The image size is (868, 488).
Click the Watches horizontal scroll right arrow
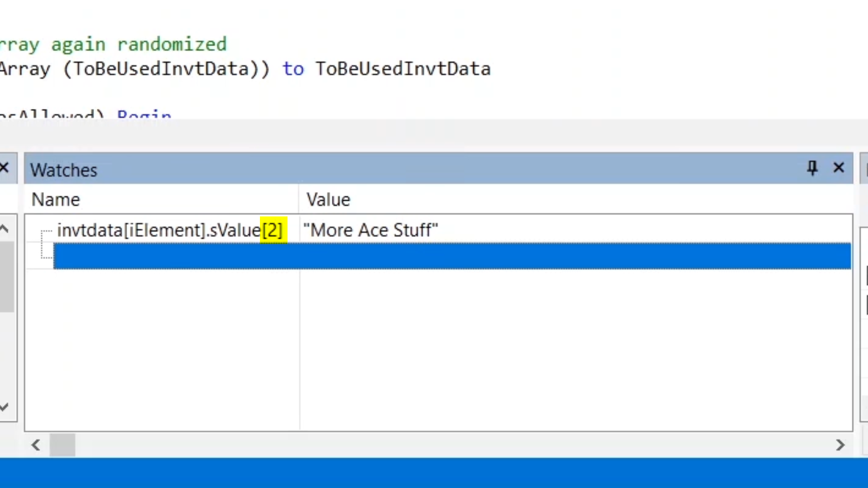point(840,445)
